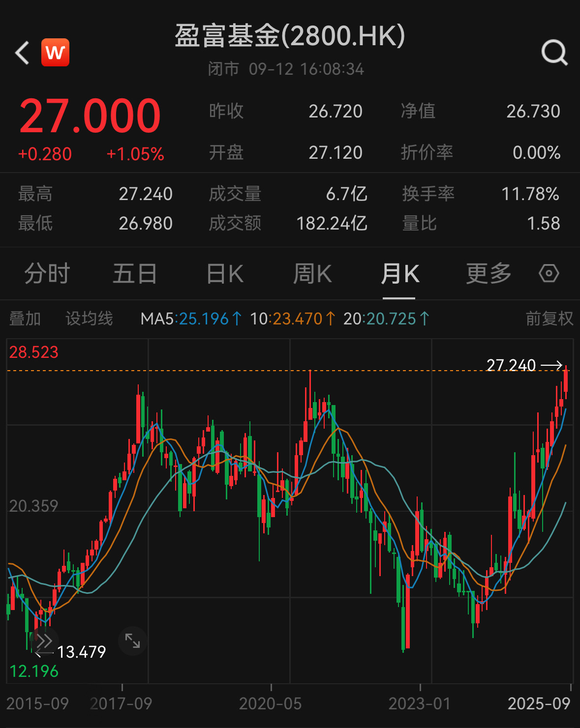Screen dimensions: 580x728
Task: Tap the 成交额 value 182.24亿
Action: 332,224
